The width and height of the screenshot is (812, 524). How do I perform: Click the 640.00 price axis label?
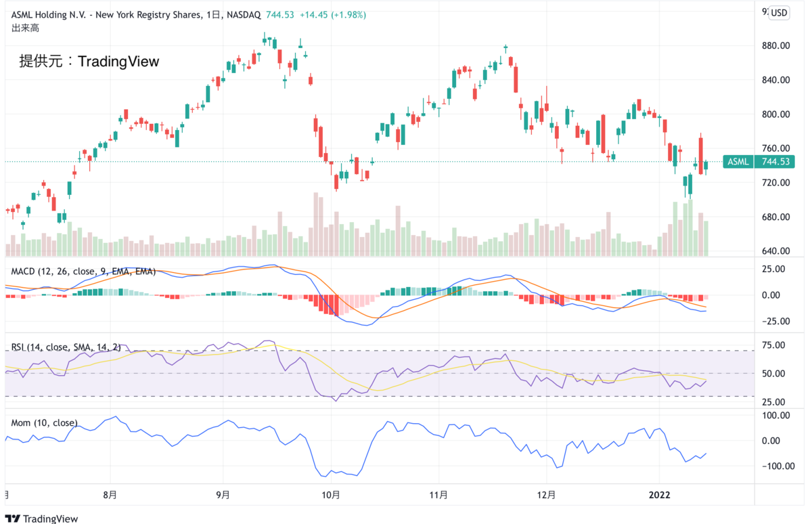point(776,251)
